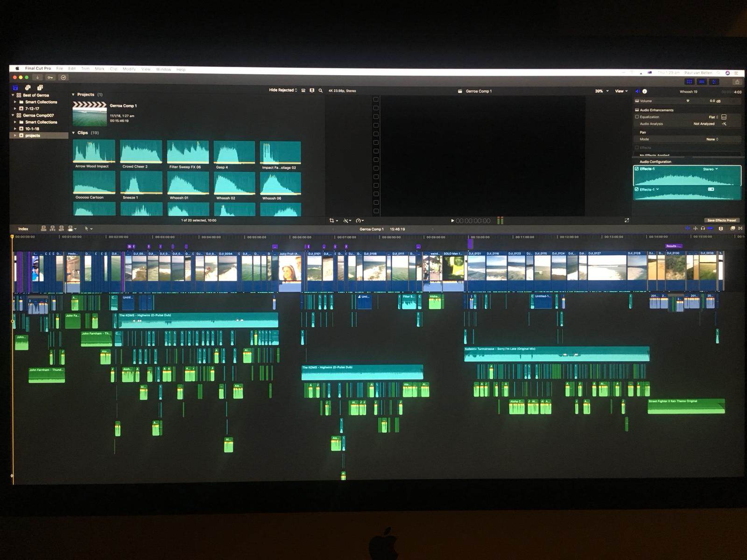Open the viewer 39% zoom dropdown
Image resolution: width=747 pixels, height=560 pixels.
pos(601,91)
